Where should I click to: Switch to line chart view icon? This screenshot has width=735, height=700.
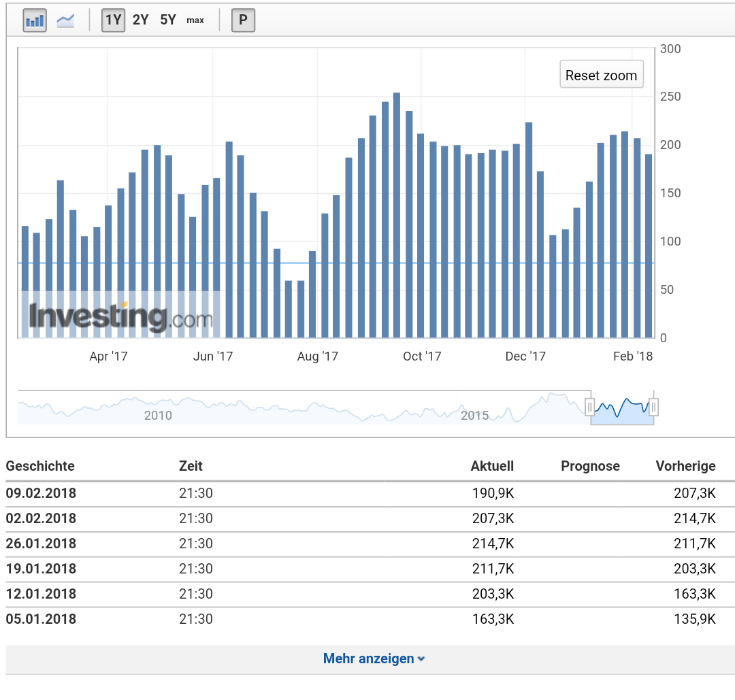(x=65, y=20)
